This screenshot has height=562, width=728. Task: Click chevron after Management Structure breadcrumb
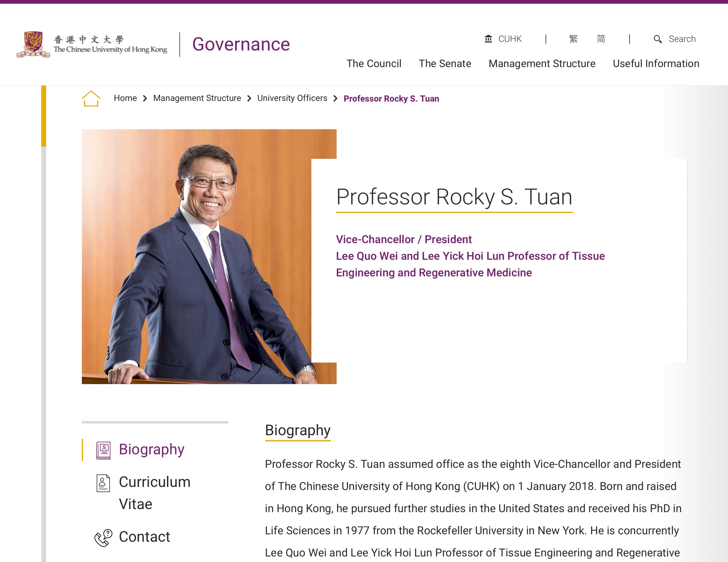pos(249,99)
